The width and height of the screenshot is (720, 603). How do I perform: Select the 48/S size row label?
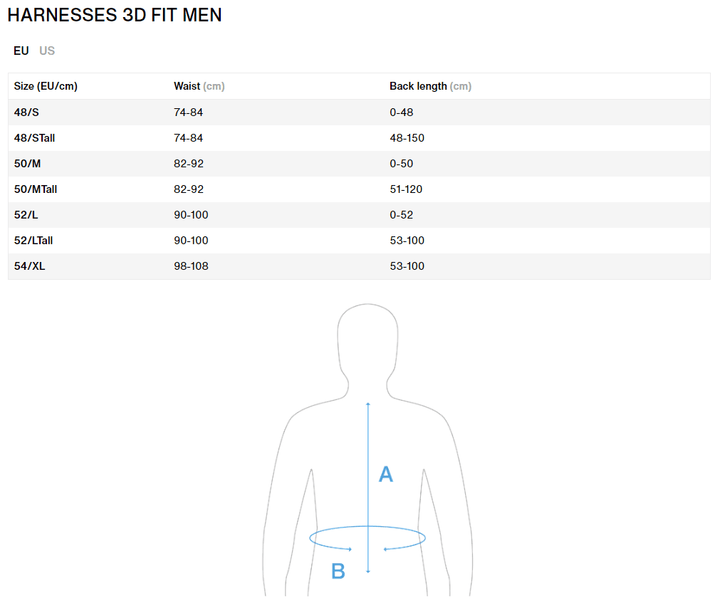pos(28,112)
